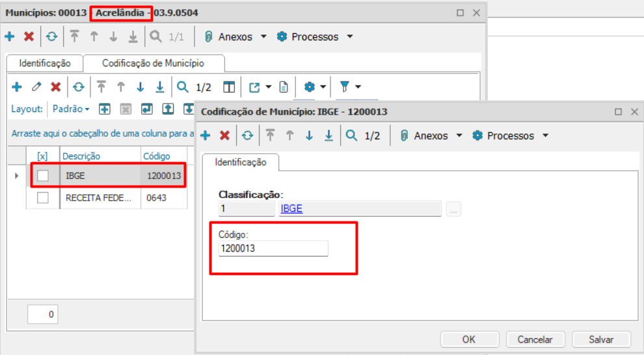Viewport: 644px width, 355px height.
Task: Click Código input field with 1200013
Action: click(x=273, y=248)
